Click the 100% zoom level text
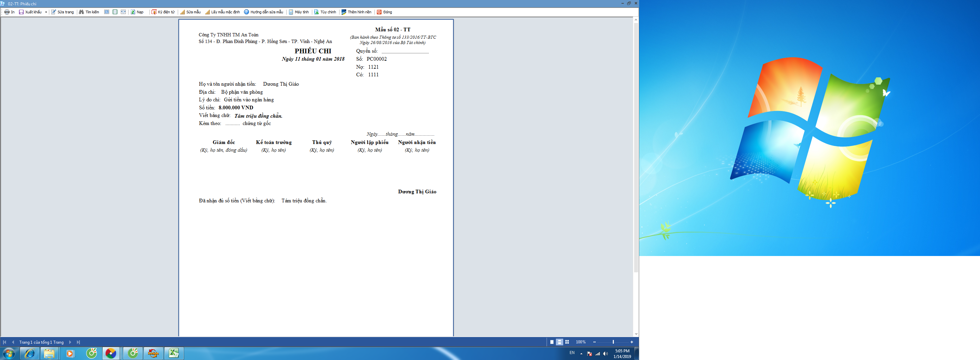This screenshot has height=360, width=980. 581,342
